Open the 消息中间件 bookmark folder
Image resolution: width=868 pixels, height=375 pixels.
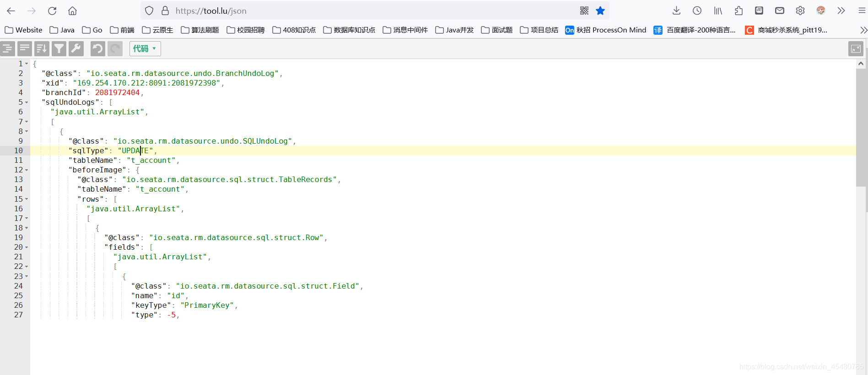pos(405,30)
